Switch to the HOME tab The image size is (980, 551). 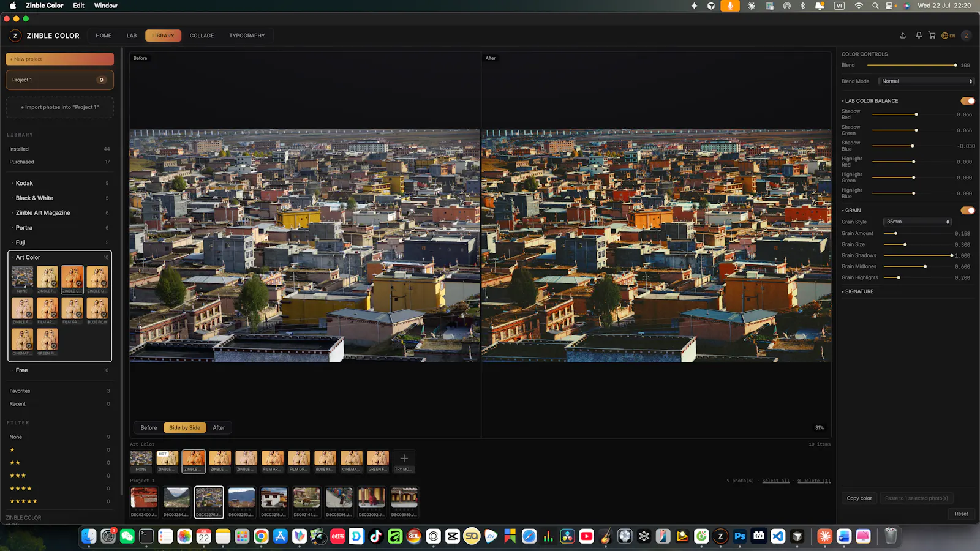104,36
